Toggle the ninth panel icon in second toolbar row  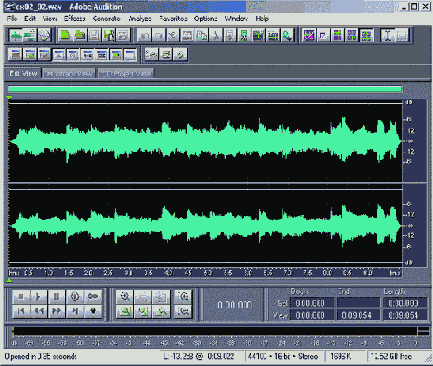[130, 54]
